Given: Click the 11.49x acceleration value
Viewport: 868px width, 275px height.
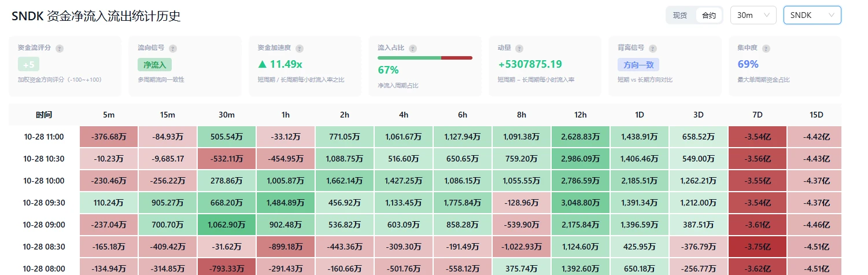Looking at the screenshot, I should pyautogui.click(x=280, y=64).
